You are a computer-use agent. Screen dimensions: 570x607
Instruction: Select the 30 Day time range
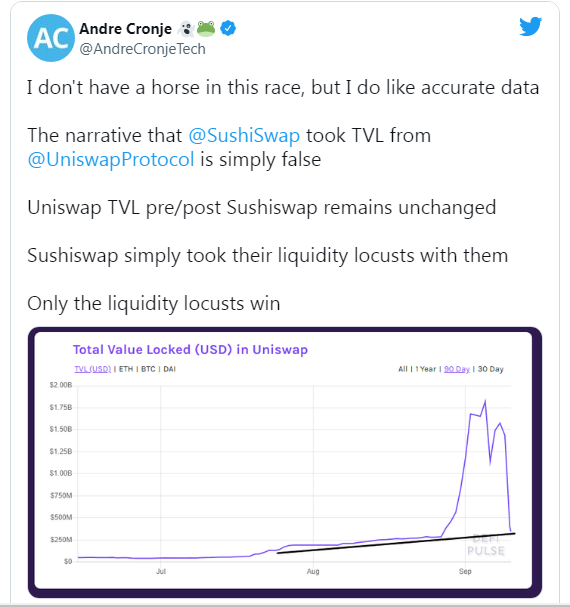(491, 369)
